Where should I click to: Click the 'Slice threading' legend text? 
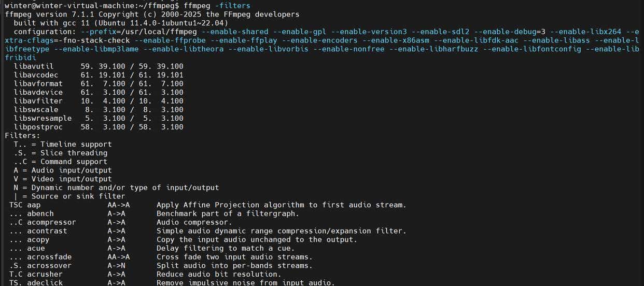click(74, 153)
